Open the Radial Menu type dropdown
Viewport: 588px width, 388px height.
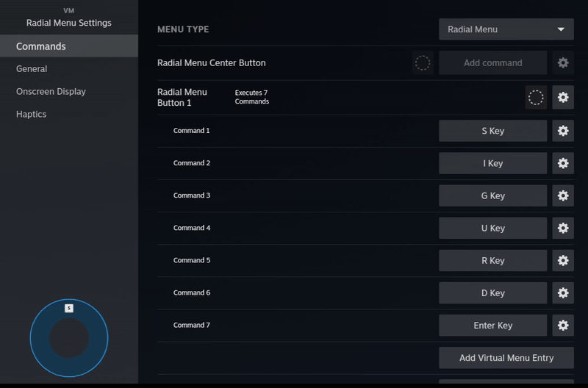pyautogui.click(x=506, y=29)
